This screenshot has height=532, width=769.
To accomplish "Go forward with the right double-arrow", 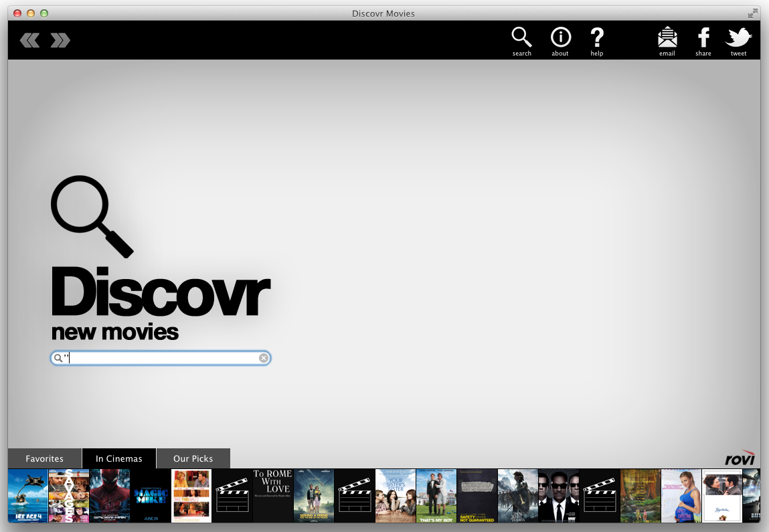I will point(60,41).
